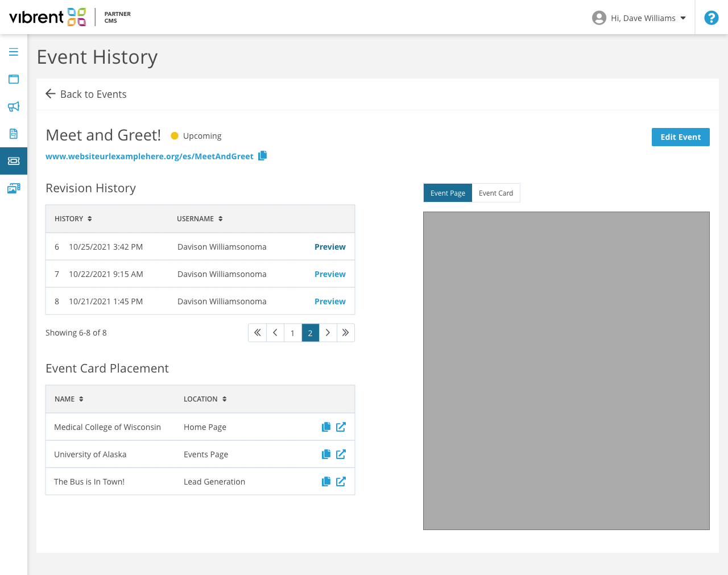This screenshot has width=728, height=575.
Task: Click the Edit Event button
Action: coord(681,137)
